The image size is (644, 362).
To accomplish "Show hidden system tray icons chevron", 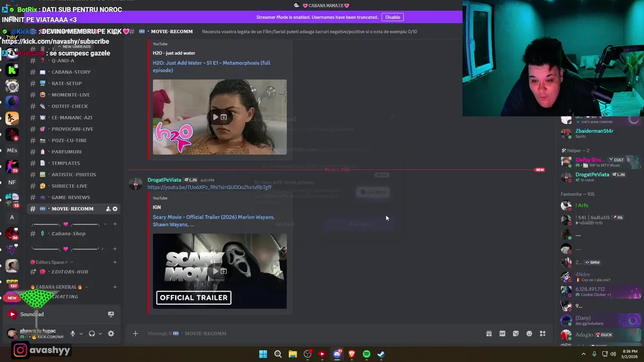I will click(x=584, y=354).
